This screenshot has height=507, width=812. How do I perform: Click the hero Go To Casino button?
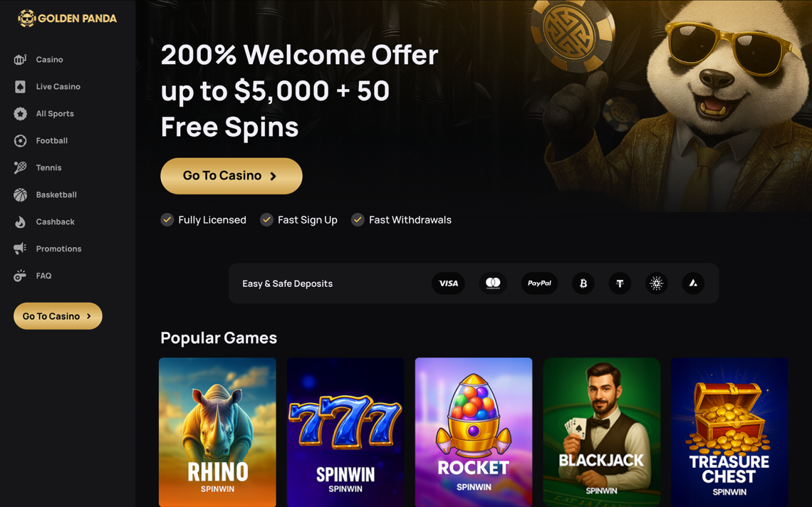point(231,176)
